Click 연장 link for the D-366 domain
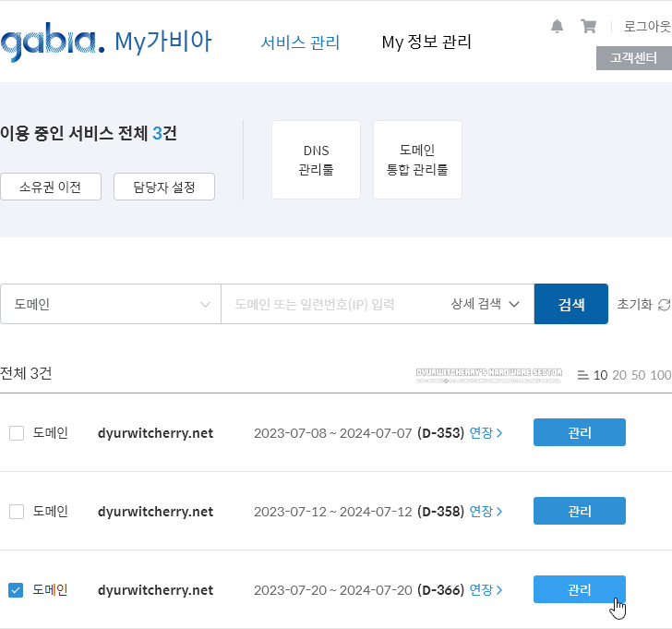The image size is (672, 629). (x=486, y=590)
